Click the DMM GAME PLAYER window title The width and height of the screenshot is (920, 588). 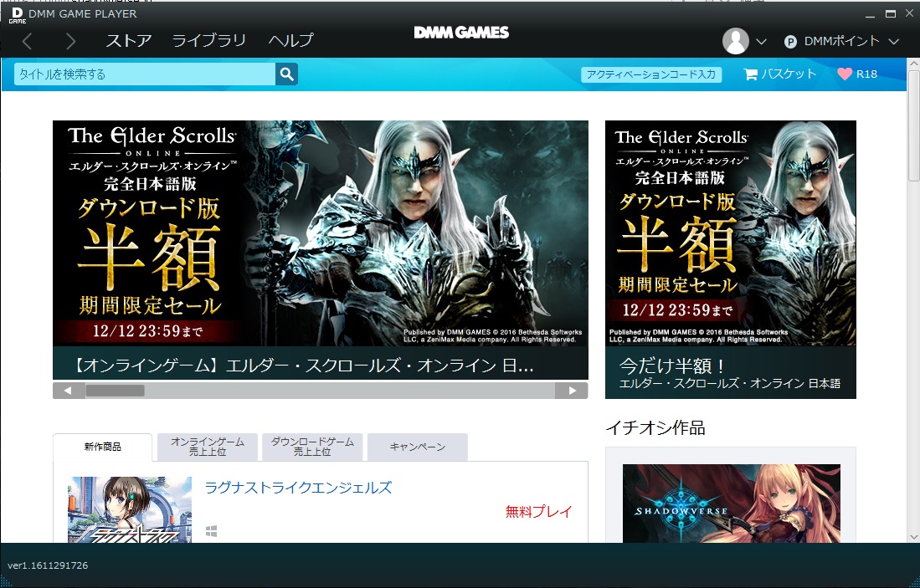click(83, 14)
